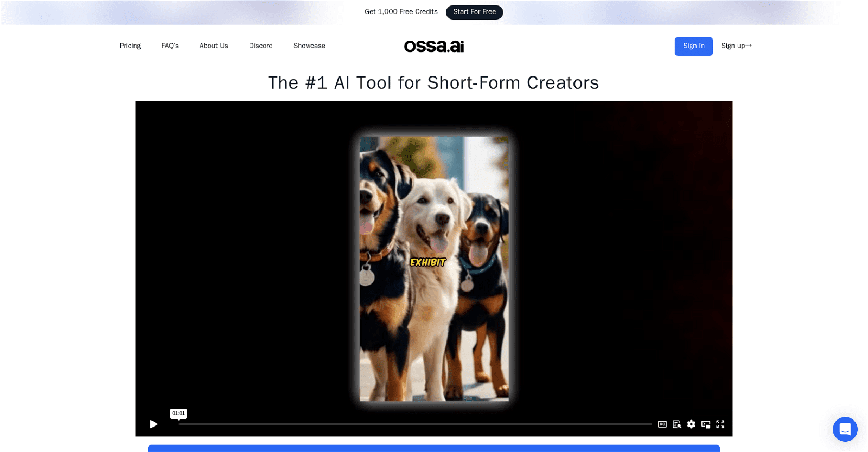Open the chat support bubble
This screenshot has width=868, height=452.
click(x=845, y=429)
